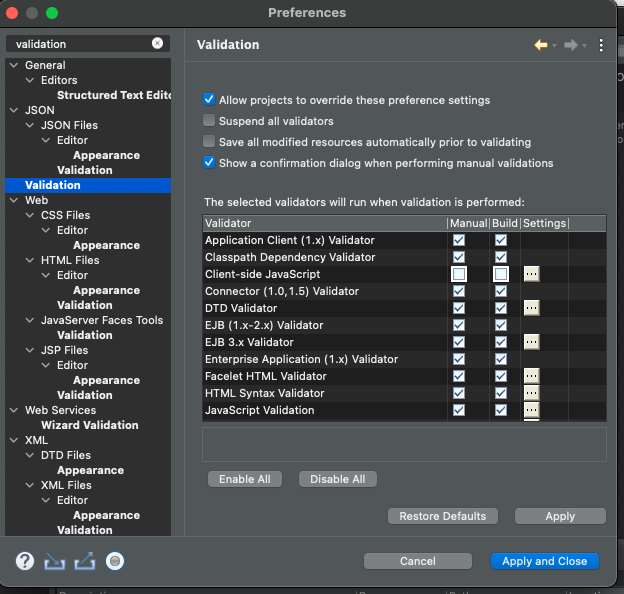This screenshot has width=624, height=594.
Task: Click the Manual column header
Action: 468,223
